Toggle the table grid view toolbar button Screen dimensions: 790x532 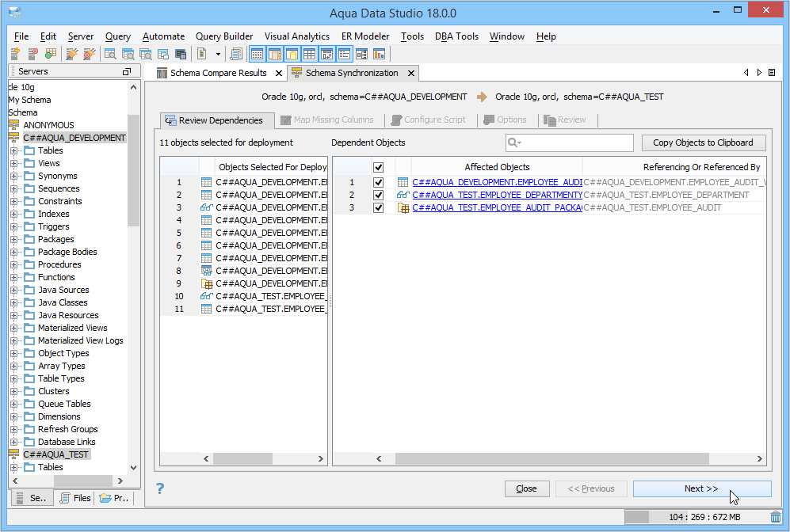coord(309,54)
